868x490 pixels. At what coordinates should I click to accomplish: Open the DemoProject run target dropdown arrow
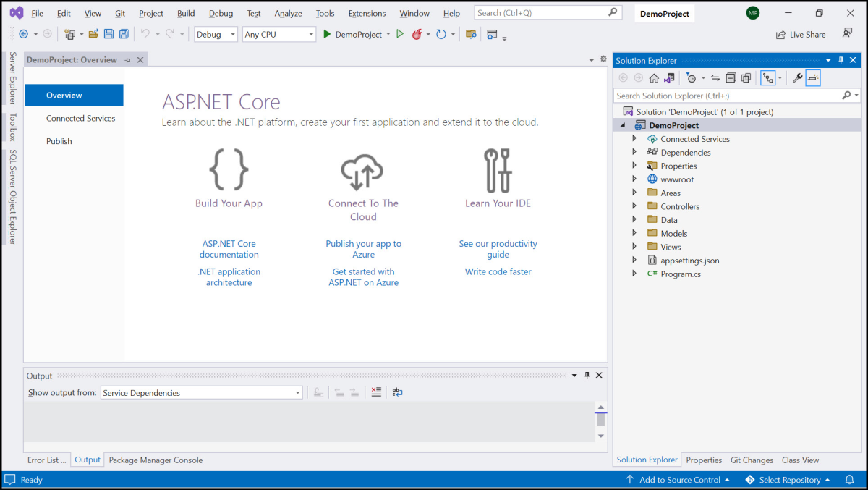point(388,34)
